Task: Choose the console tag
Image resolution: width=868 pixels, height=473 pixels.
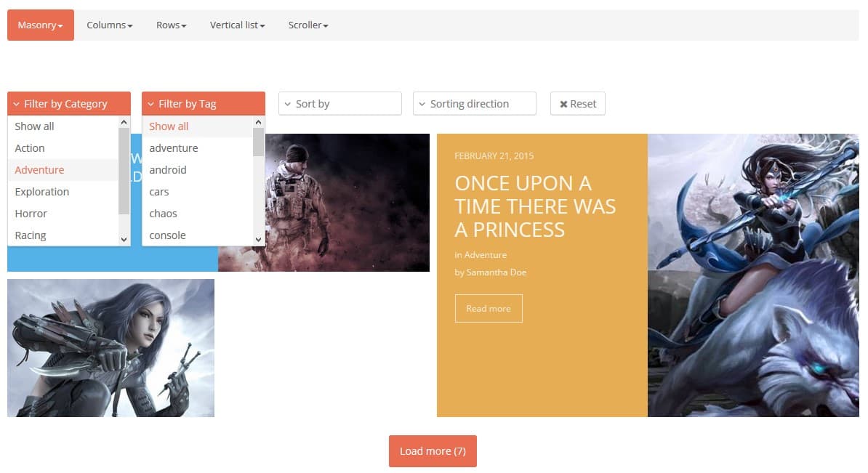Action: click(198, 235)
